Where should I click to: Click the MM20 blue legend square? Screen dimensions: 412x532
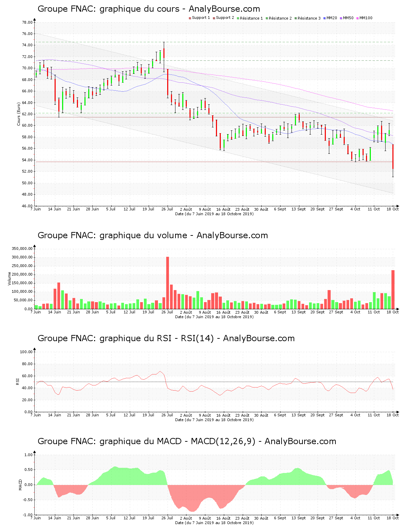tap(324, 18)
